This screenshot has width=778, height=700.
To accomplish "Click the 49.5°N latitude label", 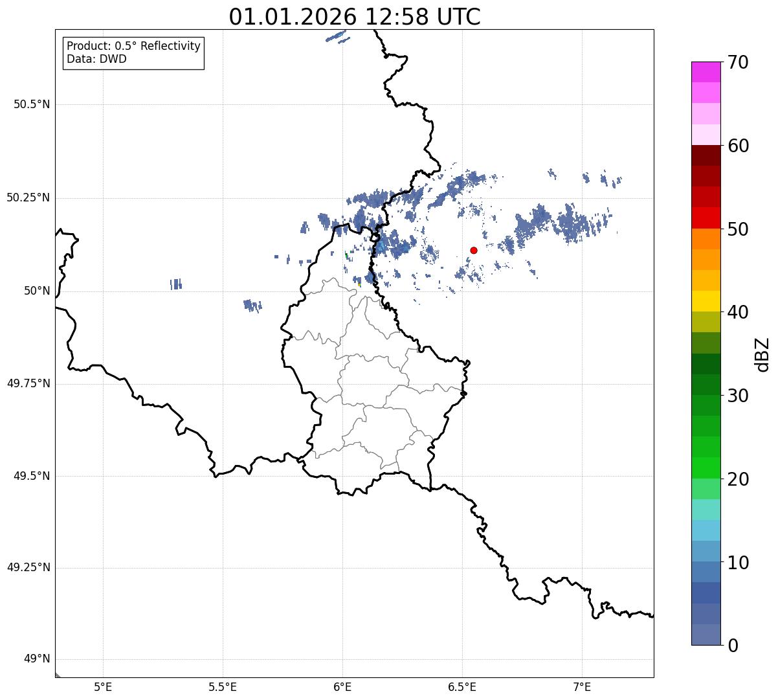I will tap(31, 476).
